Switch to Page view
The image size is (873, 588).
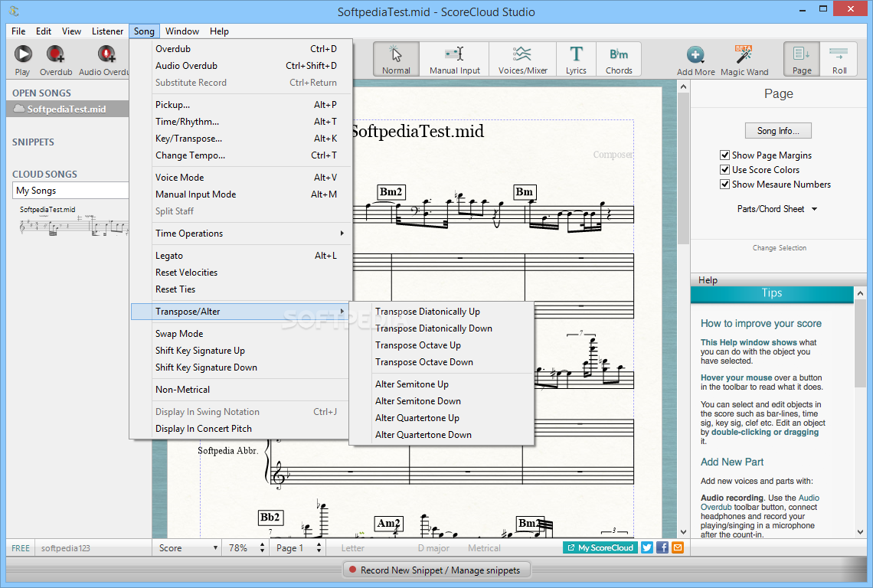click(802, 59)
